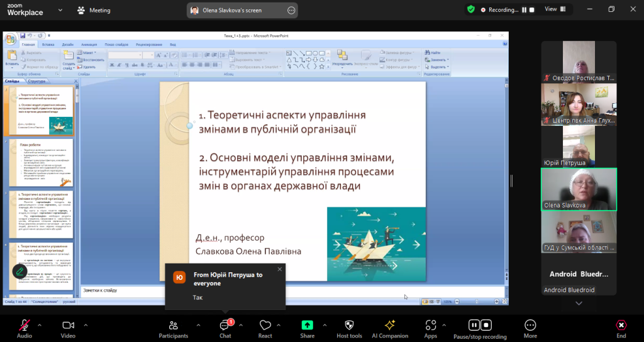Screen dimensions: 644x342
Task: Open the View layout menu
Action: (x=554, y=9)
